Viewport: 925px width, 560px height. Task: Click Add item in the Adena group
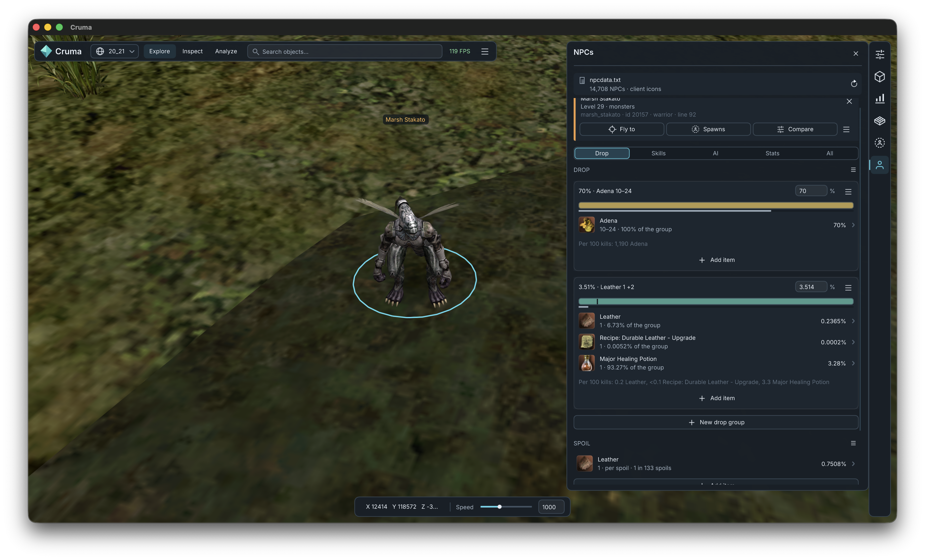[x=717, y=260]
